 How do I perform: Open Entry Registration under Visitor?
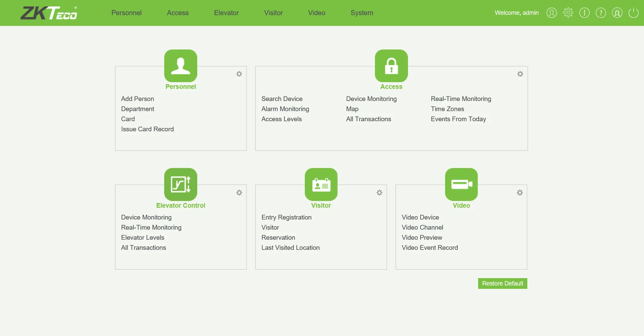click(x=287, y=217)
